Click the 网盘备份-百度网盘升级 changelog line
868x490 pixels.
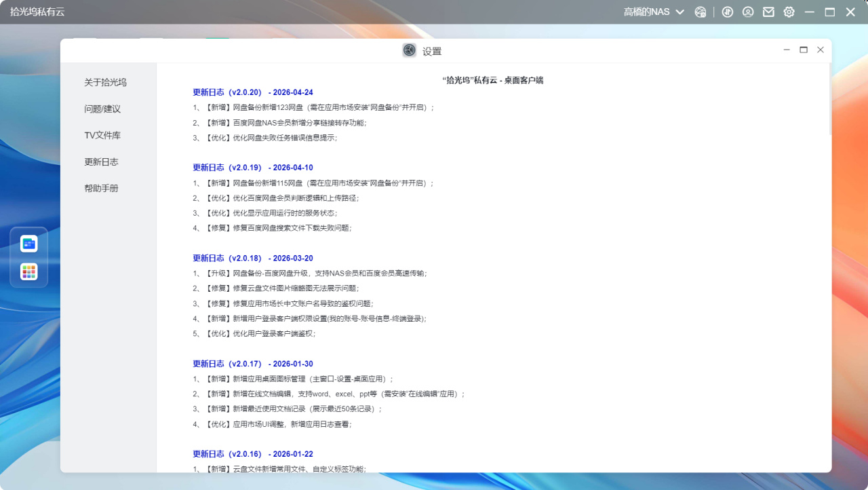[310, 274]
